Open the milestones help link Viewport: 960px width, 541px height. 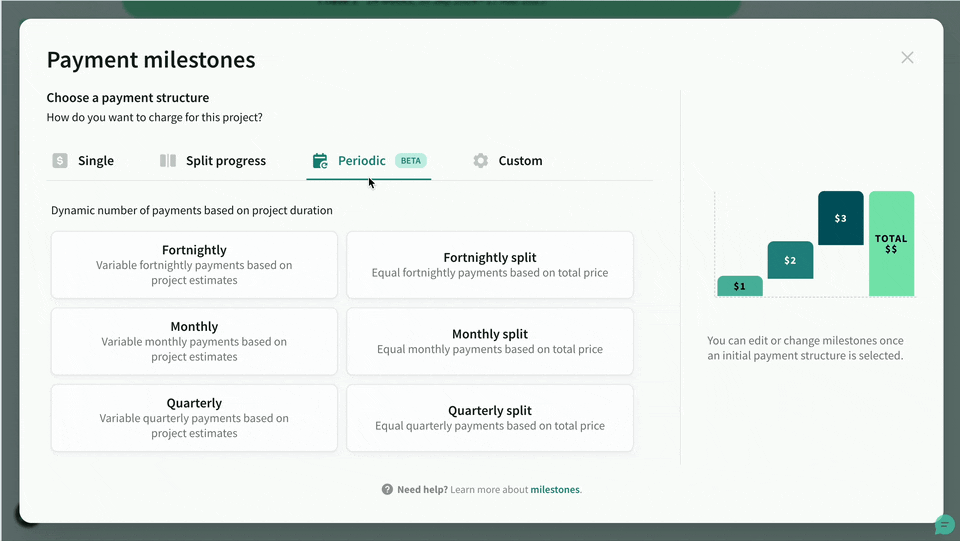point(555,490)
